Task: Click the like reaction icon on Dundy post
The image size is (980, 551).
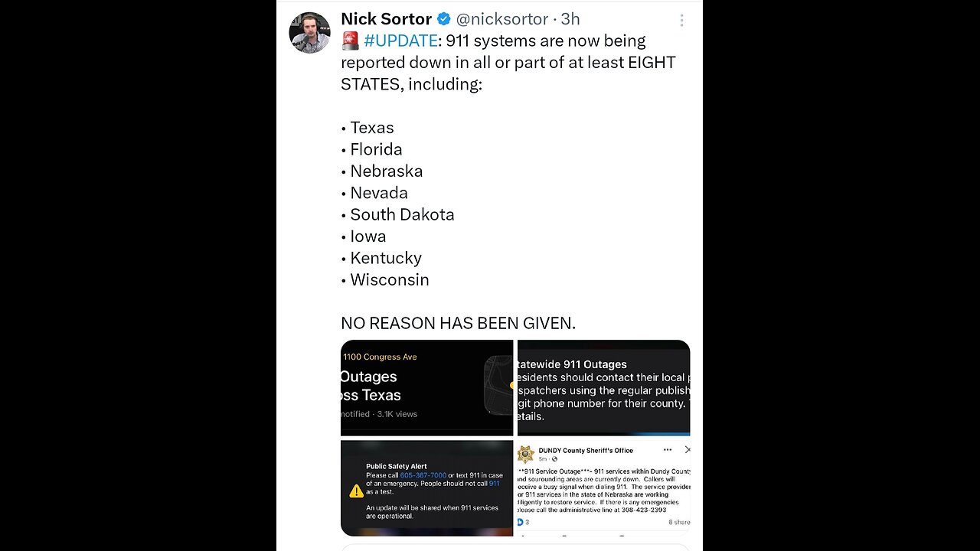Action: click(521, 522)
